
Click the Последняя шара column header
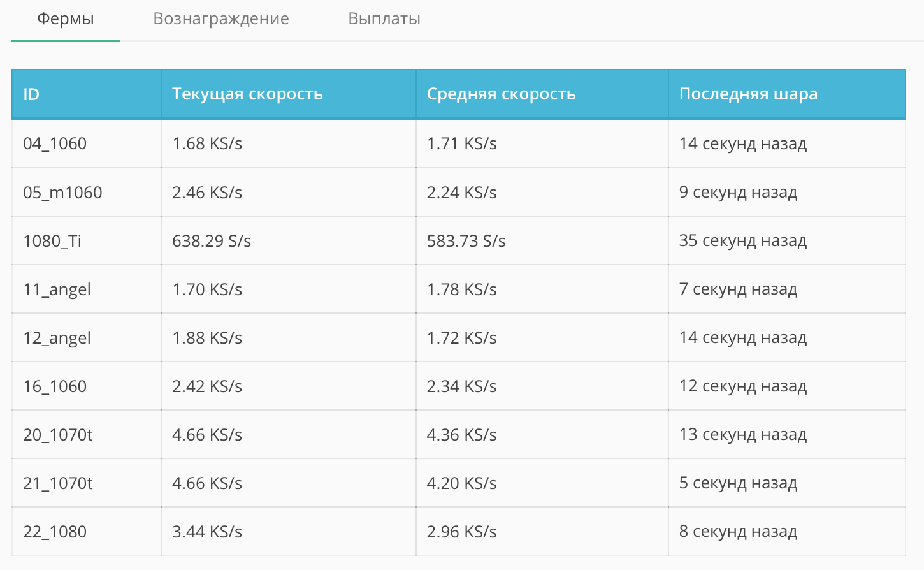pos(748,94)
